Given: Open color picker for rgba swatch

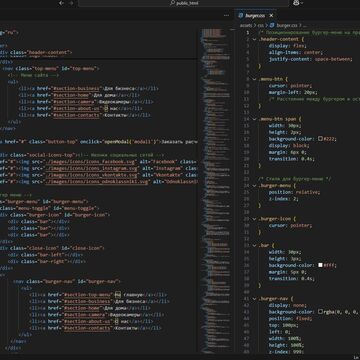Looking at the screenshot, I should click(320, 312).
